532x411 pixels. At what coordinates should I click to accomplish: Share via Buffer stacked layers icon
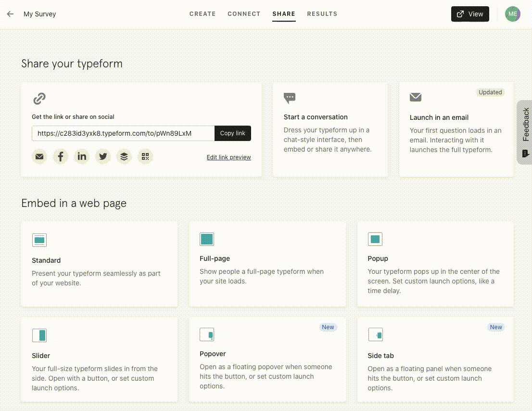[124, 156]
